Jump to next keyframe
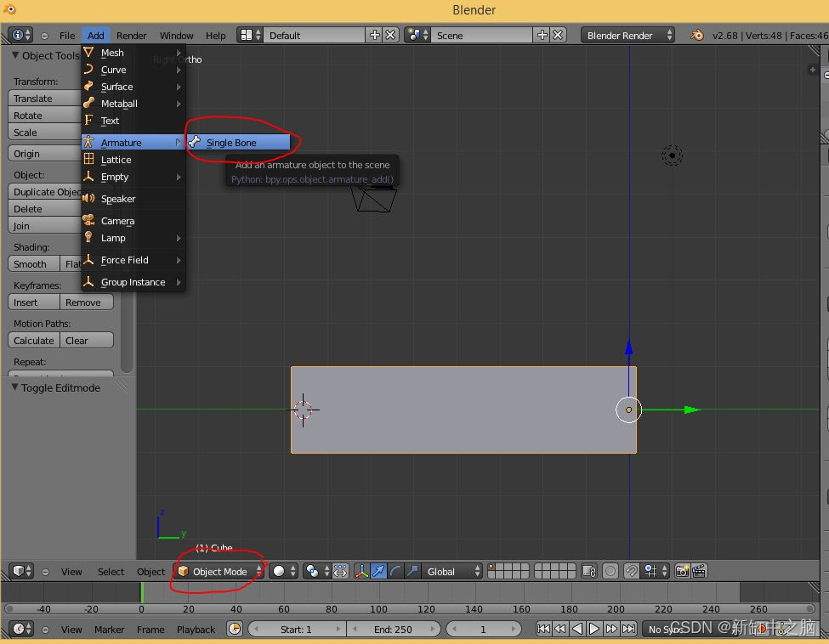The width and height of the screenshot is (829, 644). point(611,630)
